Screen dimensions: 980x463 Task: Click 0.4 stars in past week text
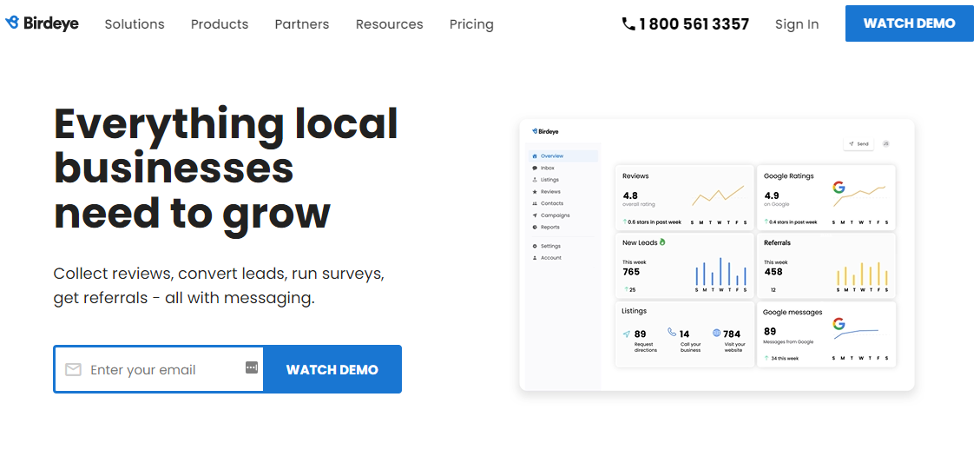[793, 222]
